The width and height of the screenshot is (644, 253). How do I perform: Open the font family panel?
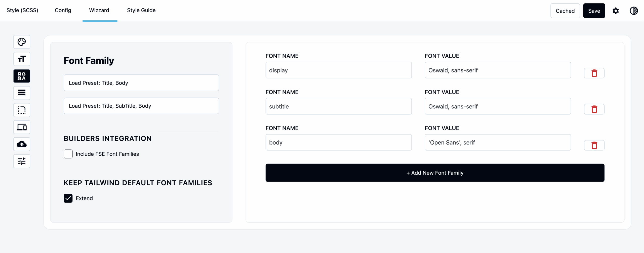coord(22,76)
